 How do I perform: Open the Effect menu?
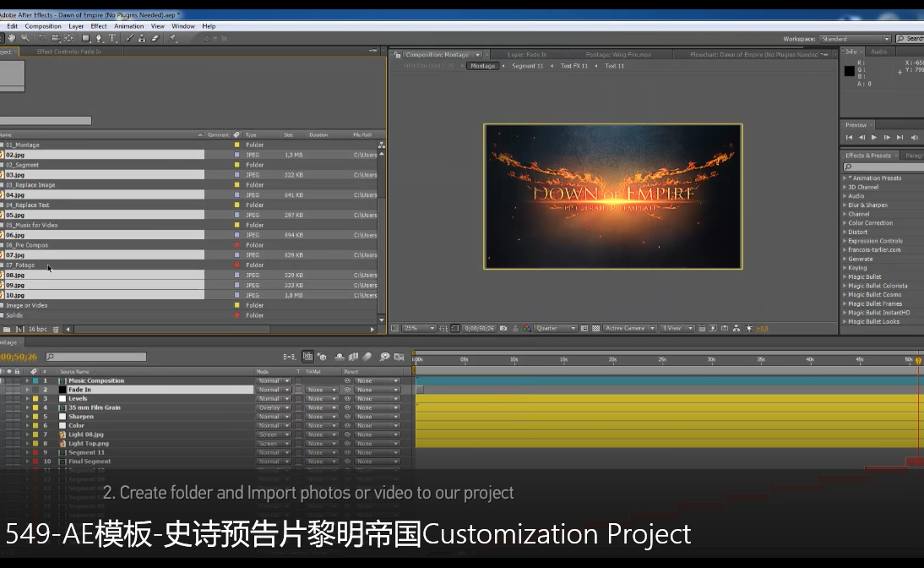pos(99,26)
